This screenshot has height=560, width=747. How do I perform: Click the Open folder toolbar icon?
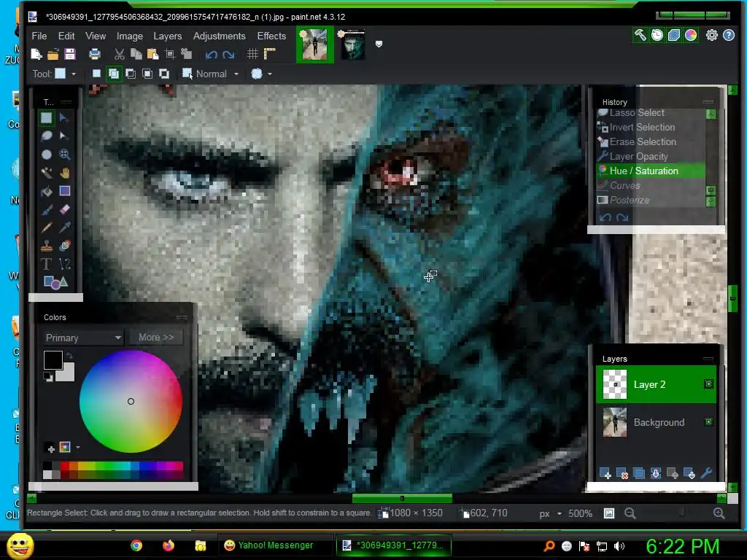coord(53,54)
